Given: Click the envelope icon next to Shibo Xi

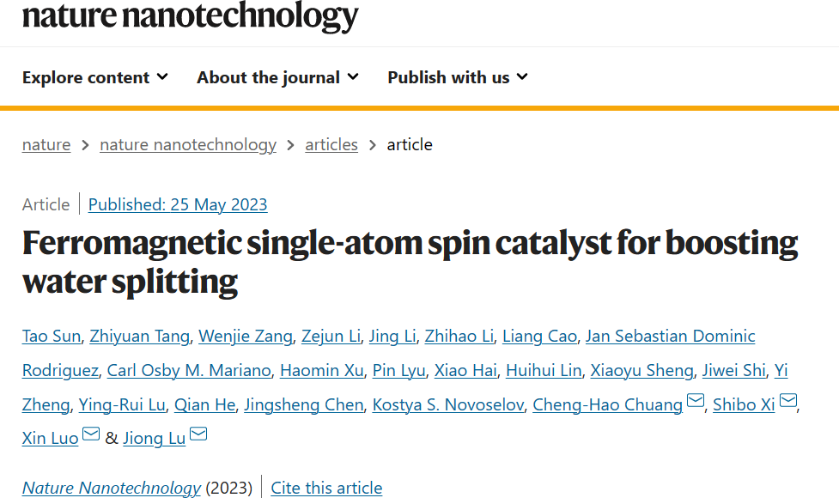Looking at the screenshot, I should point(788,400).
